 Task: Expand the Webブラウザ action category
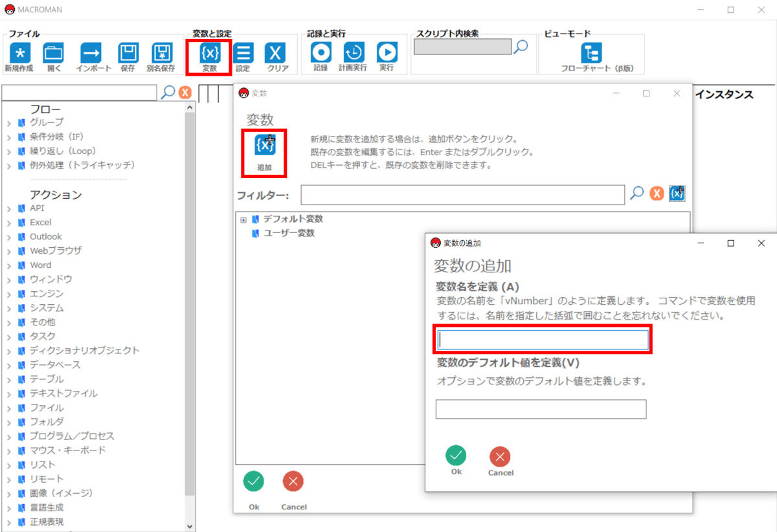point(9,251)
